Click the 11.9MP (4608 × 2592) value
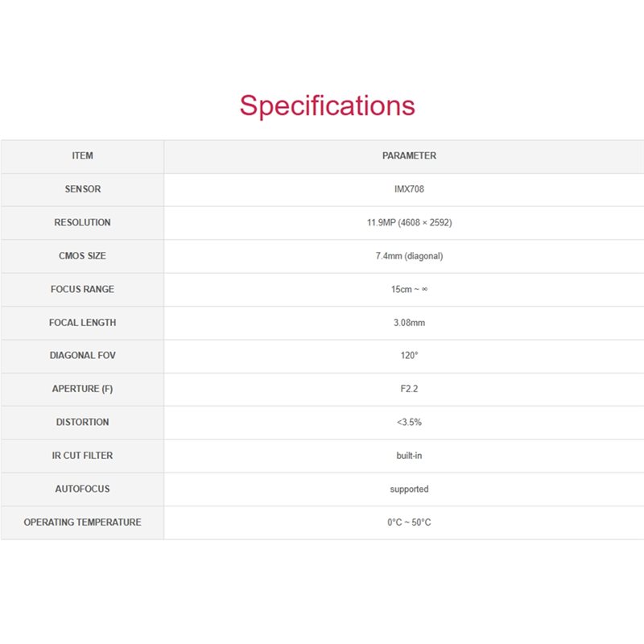 409,223
